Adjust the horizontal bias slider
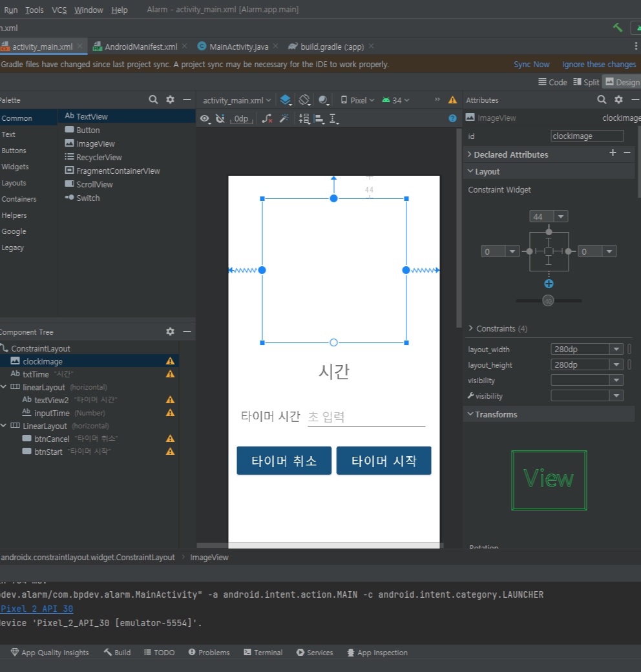The width and height of the screenshot is (641, 672). [548, 301]
